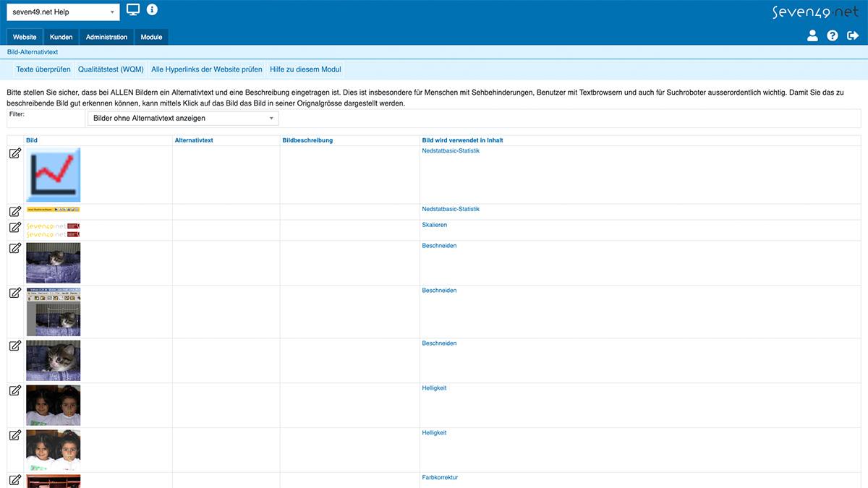Edit the first chart image via pencil icon

[14, 153]
